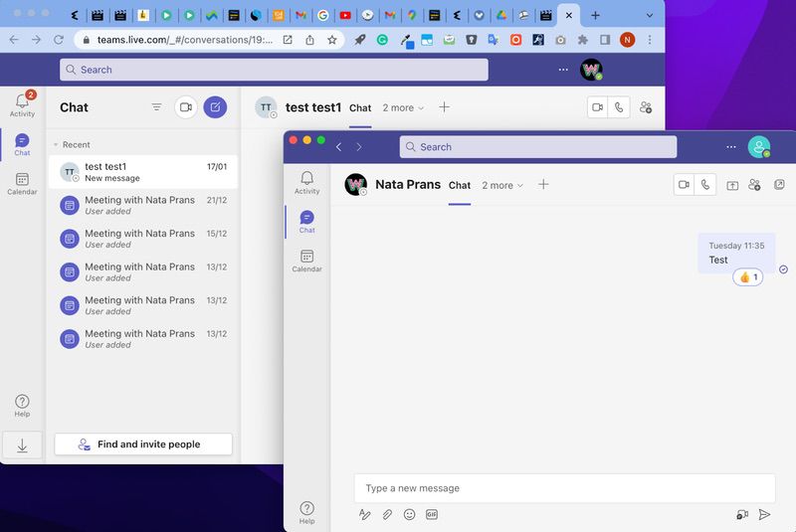Click video clip icon near send button
The height and width of the screenshot is (532, 796).
(x=742, y=515)
